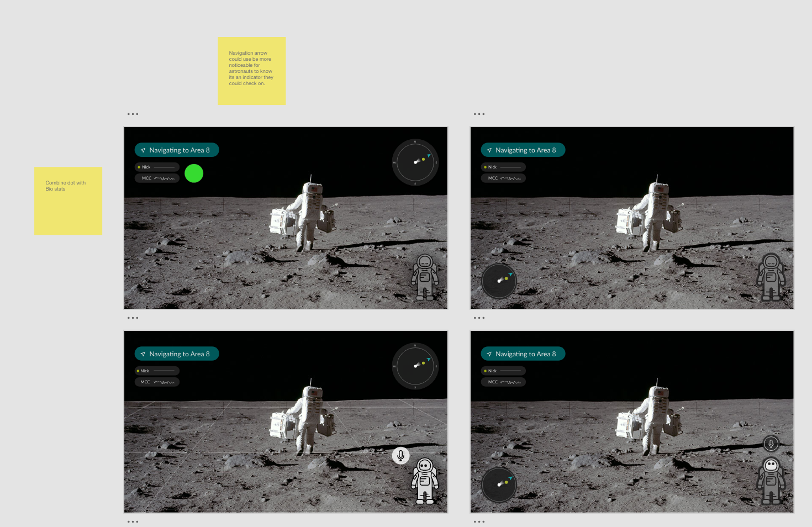Click 'Navigating to Area 8' text in top-left frame
Screen dimensions: 812x527
point(180,150)
